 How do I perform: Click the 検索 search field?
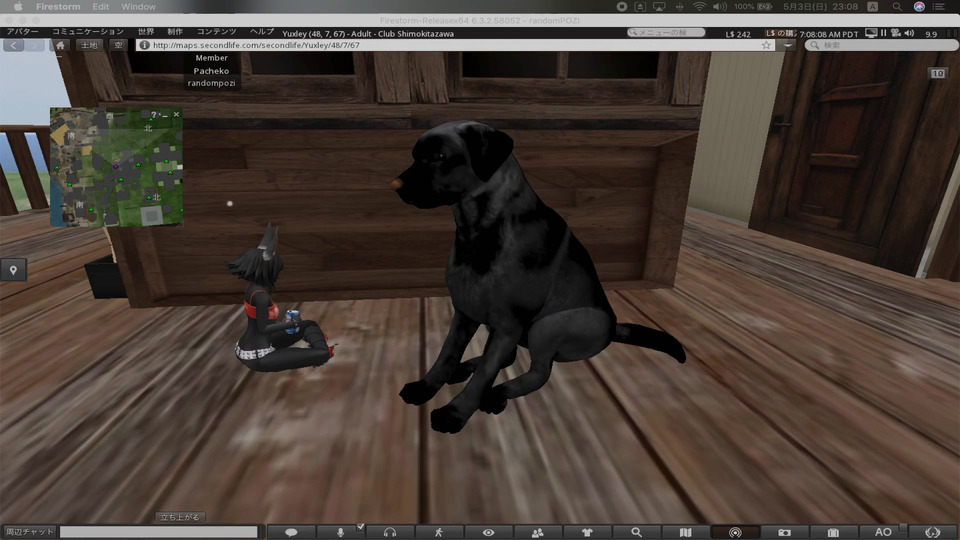coord(882,45)
